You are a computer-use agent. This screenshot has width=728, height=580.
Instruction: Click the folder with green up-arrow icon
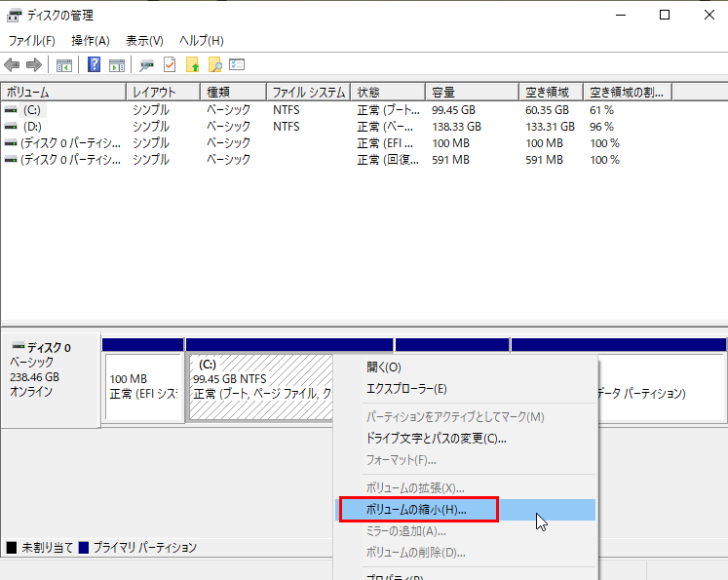tap(192, 64)
